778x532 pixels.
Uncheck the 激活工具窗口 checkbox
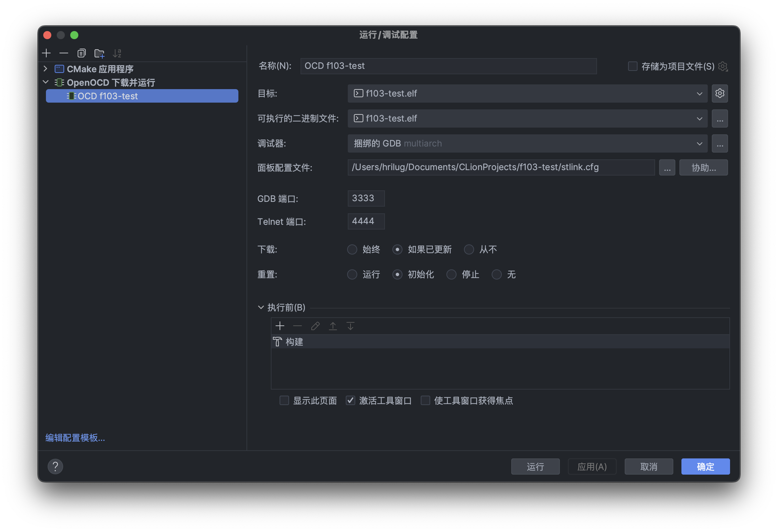click(x=351, y=401)
